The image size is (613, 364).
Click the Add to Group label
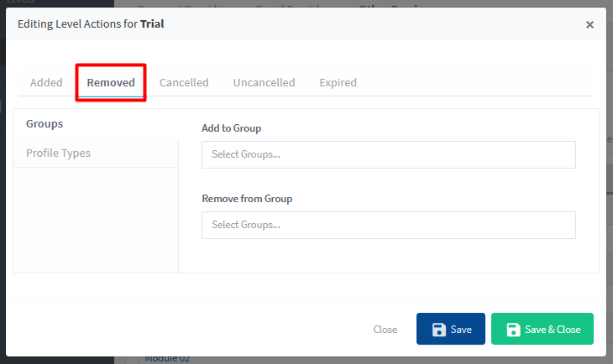[232, 128]
